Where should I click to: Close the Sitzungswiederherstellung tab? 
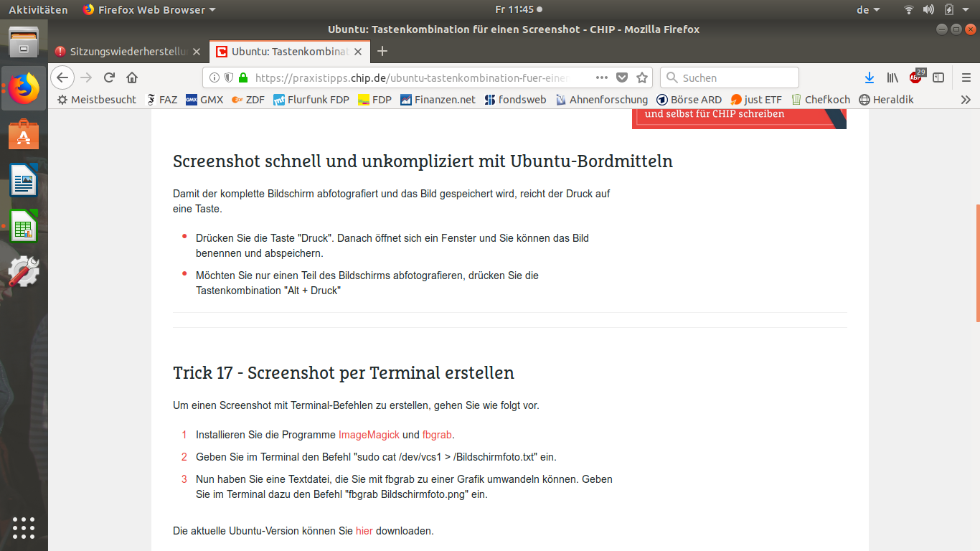pos(197,52)
